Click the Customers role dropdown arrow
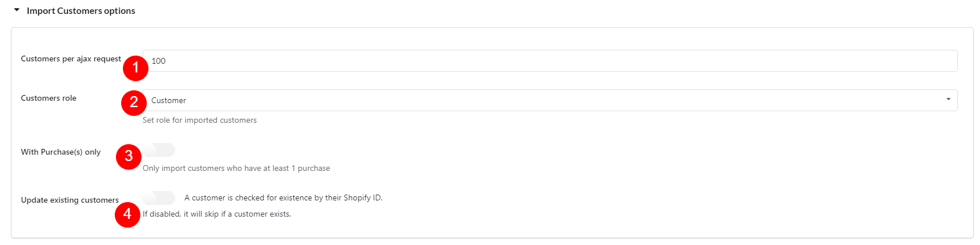This screenshot has height=245, width=980. [948, 100]
